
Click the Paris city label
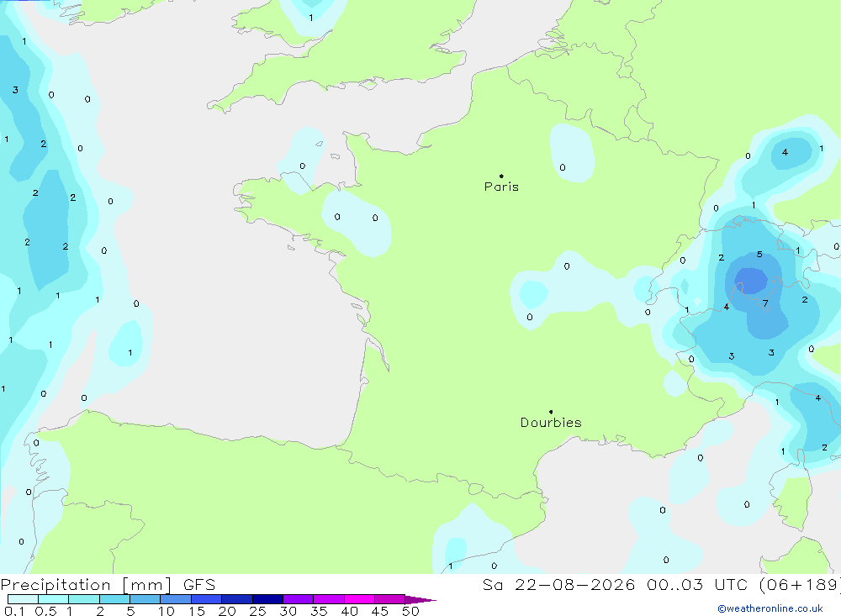[x=501, y=187]
